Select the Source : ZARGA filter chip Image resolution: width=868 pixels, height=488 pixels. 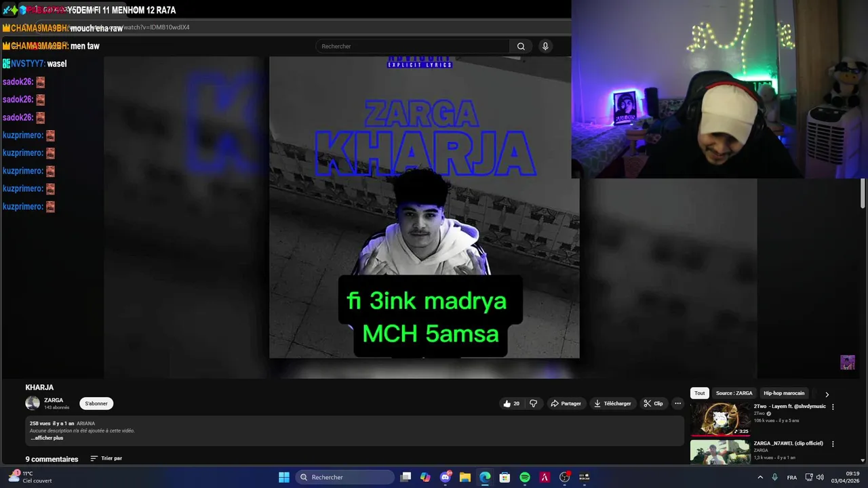click(734, 393)
